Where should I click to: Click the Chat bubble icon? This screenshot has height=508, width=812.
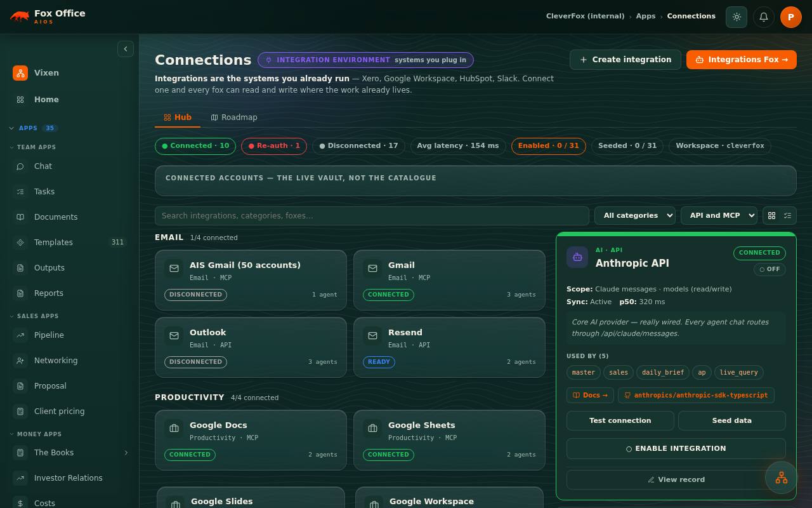pos(20,166)
